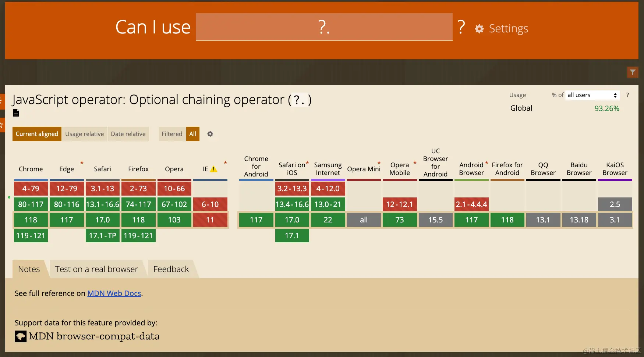The image size is (644, 357).
Task: Click the Settings link in header
Action: coord(508,29)
